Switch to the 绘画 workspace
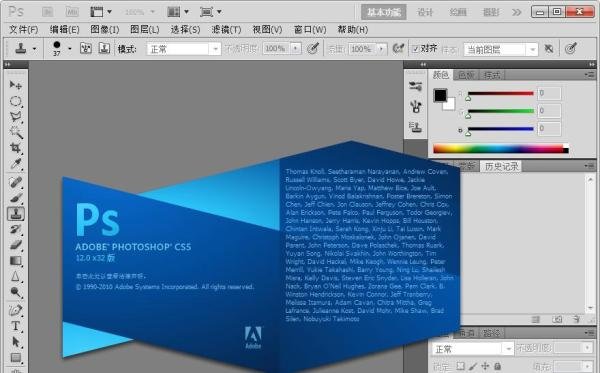Image resolution: width=600 pixels, height=373 pixels. tap(458, 12)
